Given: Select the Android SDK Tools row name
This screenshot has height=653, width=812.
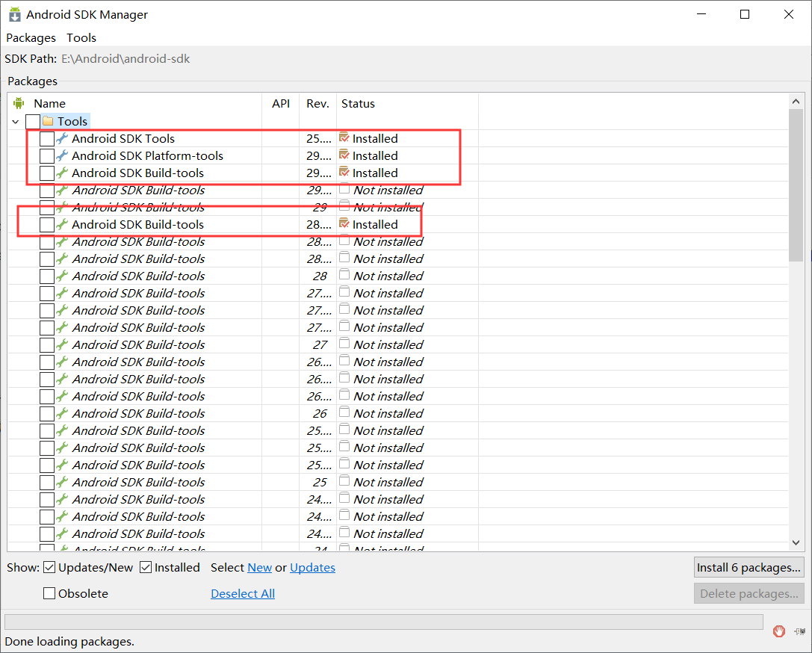Looking at the screenshot, I should pos(123,139).
